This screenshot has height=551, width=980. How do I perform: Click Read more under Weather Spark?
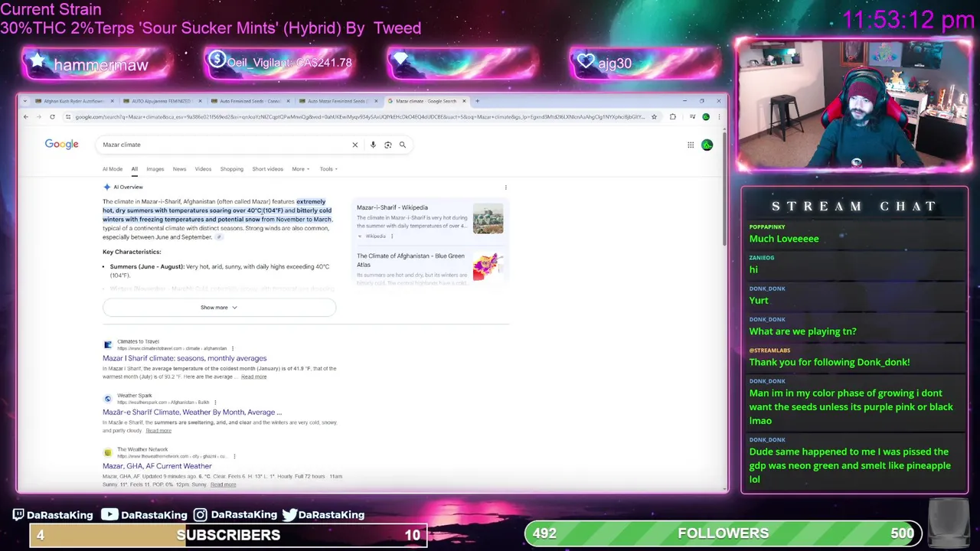(158, 431)
